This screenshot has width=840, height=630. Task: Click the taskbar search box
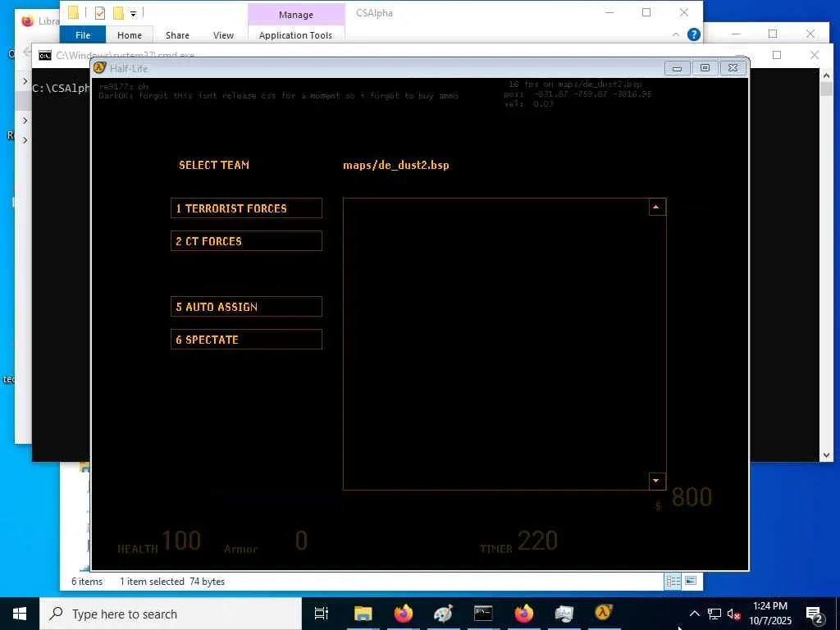pos(171,614)
